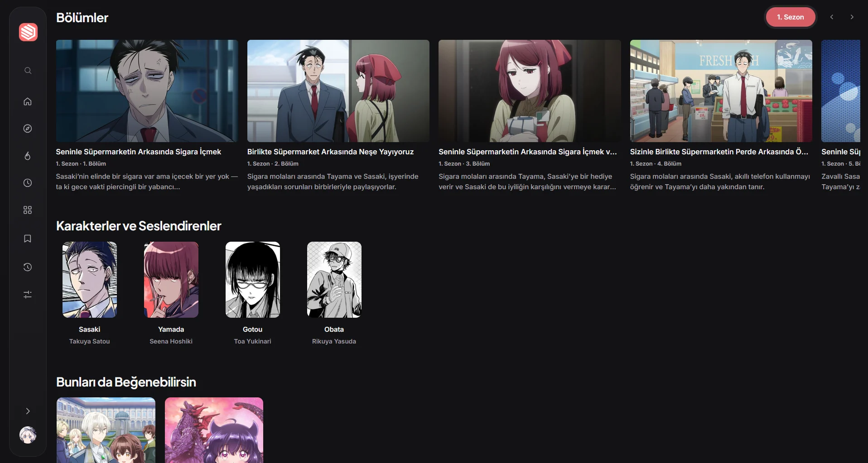The height and width of the screenshot is (463, 868).
Task: Show previous episodes with left arrow
Action: point(832,17)
